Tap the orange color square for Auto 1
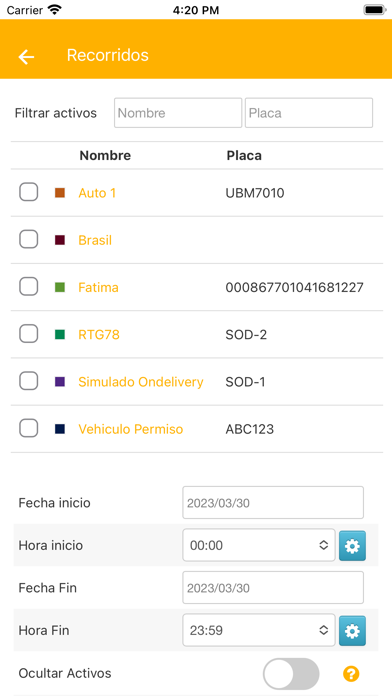The height and width of the screenshot is (696, 392). (60, 193)
